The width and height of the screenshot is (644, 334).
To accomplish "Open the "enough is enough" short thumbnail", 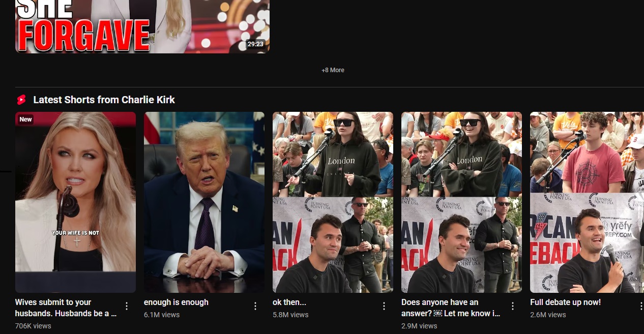I will (204, 203).
